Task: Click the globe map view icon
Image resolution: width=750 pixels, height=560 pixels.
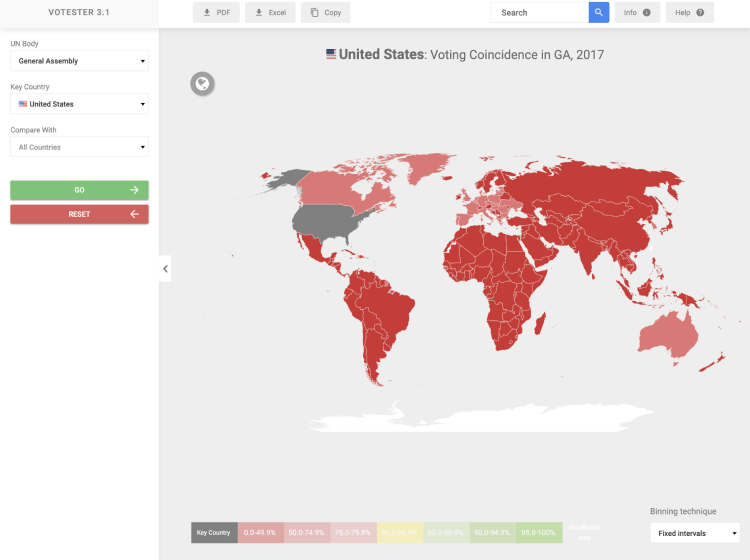Action: (x=203, y=84)
